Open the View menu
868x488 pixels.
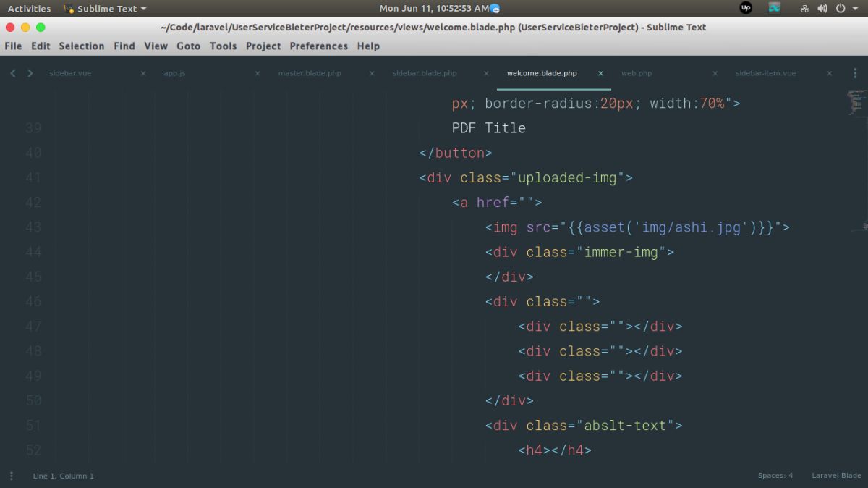(156, 46)
